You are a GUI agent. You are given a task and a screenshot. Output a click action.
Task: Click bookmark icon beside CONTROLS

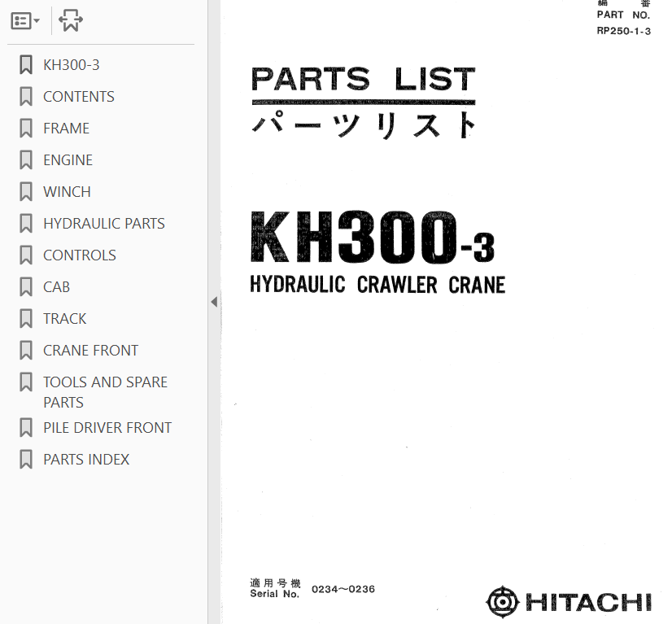tap(26, 255)
